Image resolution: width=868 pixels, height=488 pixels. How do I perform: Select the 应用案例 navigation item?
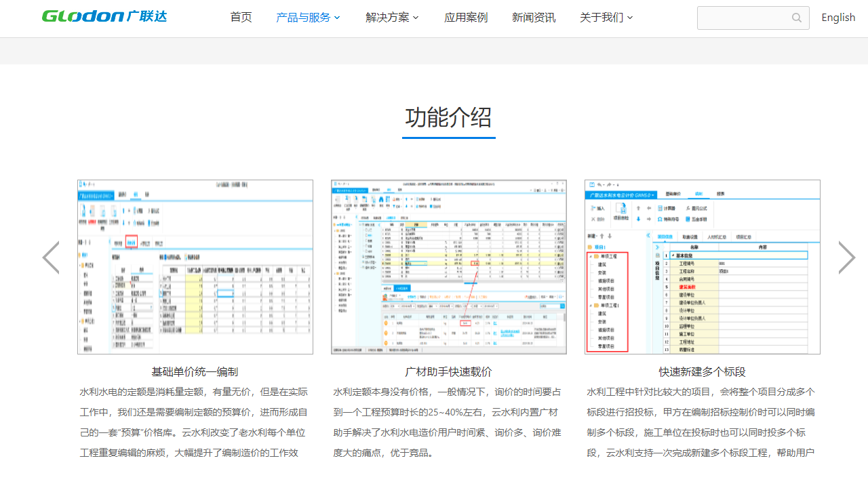click(466, 17)
